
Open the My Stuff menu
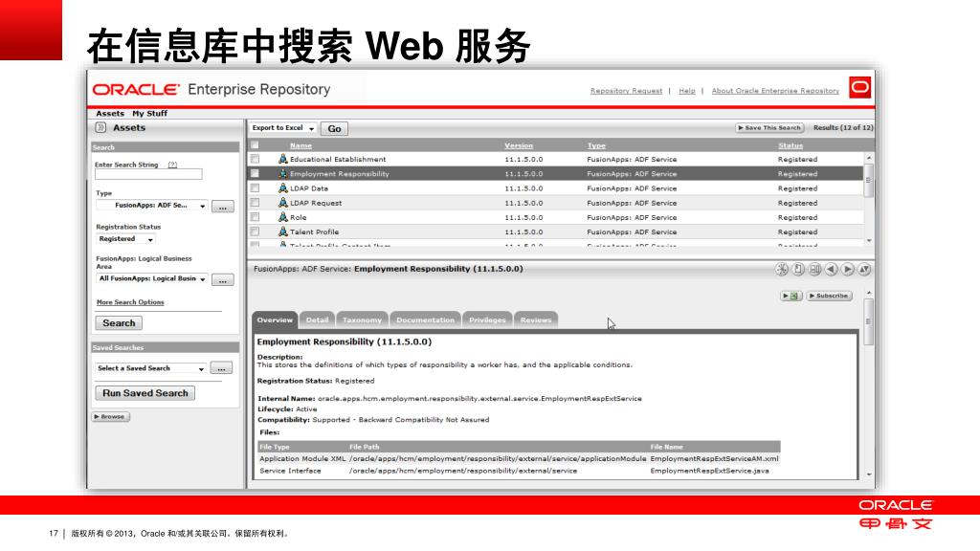(149, 113)
